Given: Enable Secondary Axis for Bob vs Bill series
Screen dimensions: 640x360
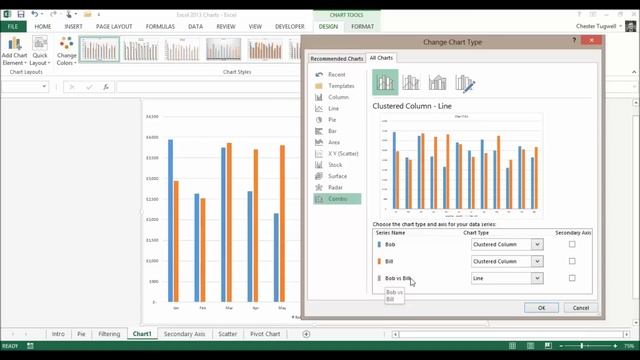Looking at the screenshot, I should click(572, 278).
